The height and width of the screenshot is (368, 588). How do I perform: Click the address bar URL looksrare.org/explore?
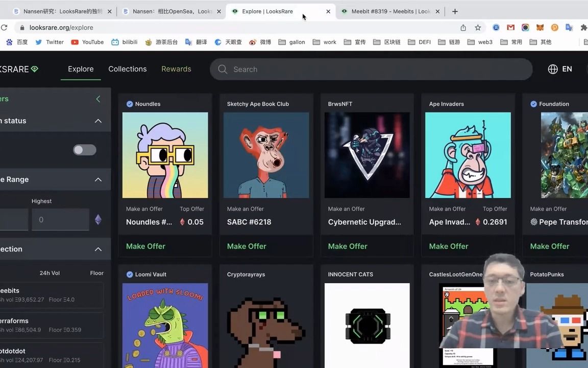pos(61,28)
